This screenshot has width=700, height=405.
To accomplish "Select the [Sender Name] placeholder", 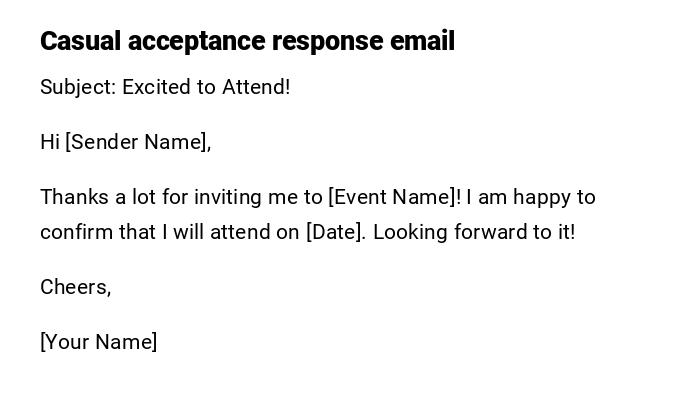I will point(137,142).
